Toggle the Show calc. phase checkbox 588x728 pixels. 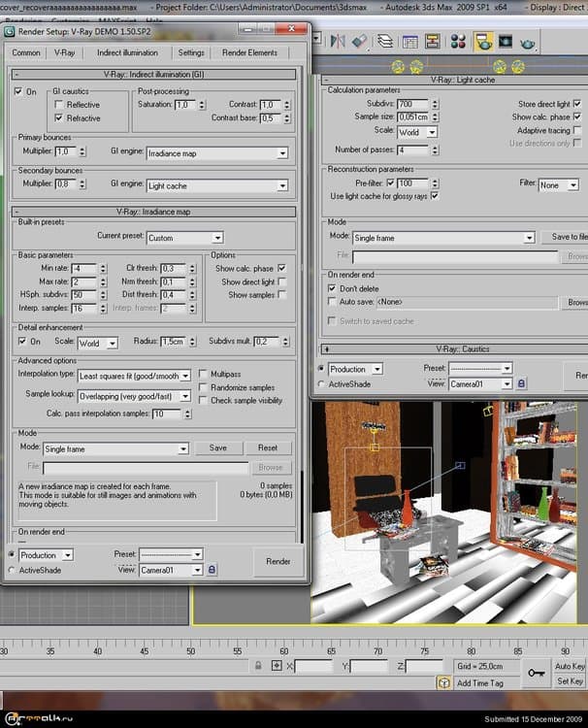282,268
